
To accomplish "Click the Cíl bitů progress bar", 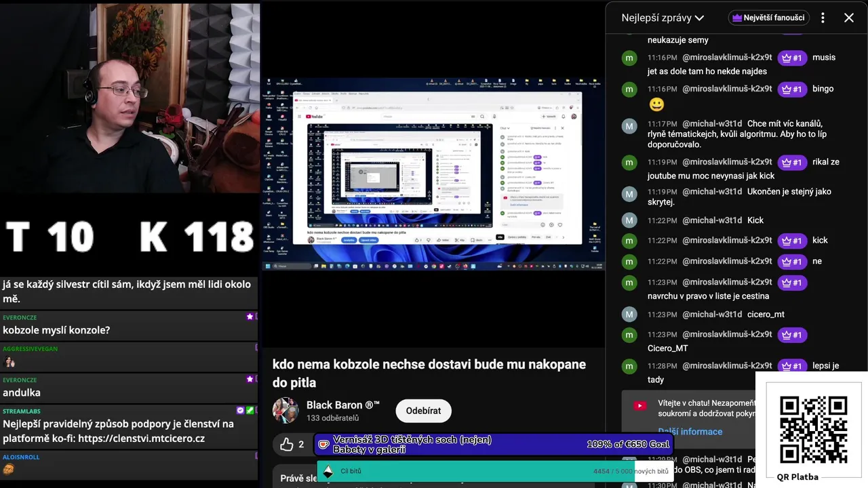I will 494,472.
